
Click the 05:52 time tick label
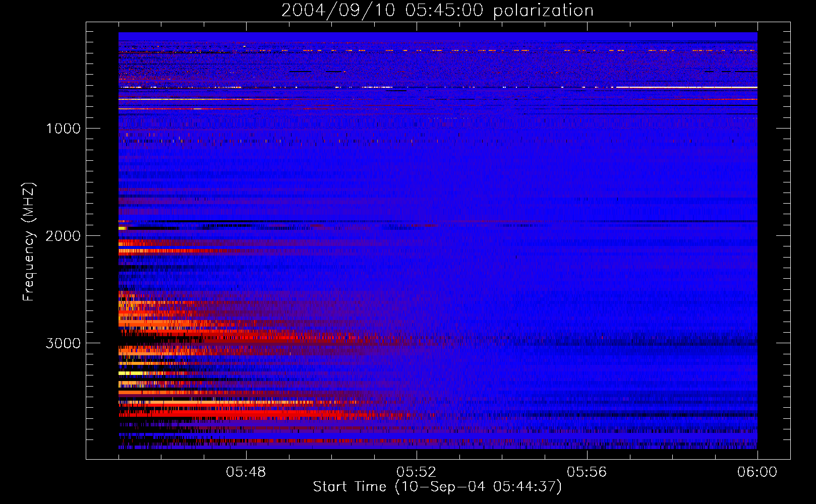point(417,472)
